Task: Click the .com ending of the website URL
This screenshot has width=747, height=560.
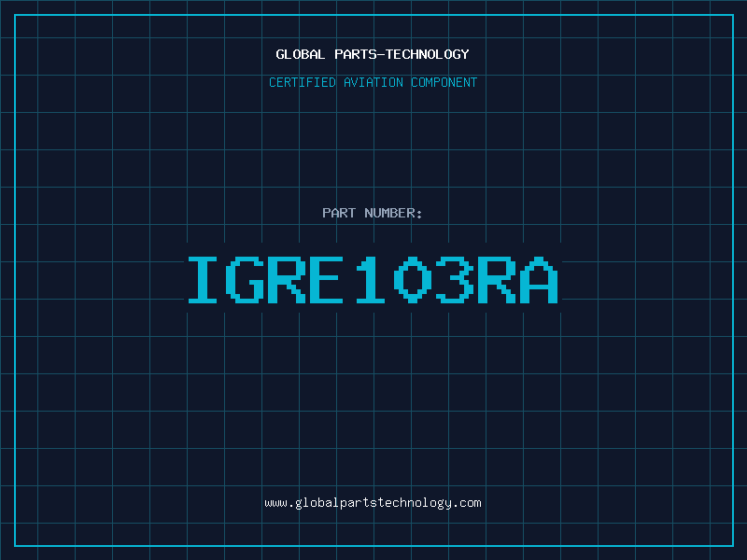Action: (x=467, y=502)
